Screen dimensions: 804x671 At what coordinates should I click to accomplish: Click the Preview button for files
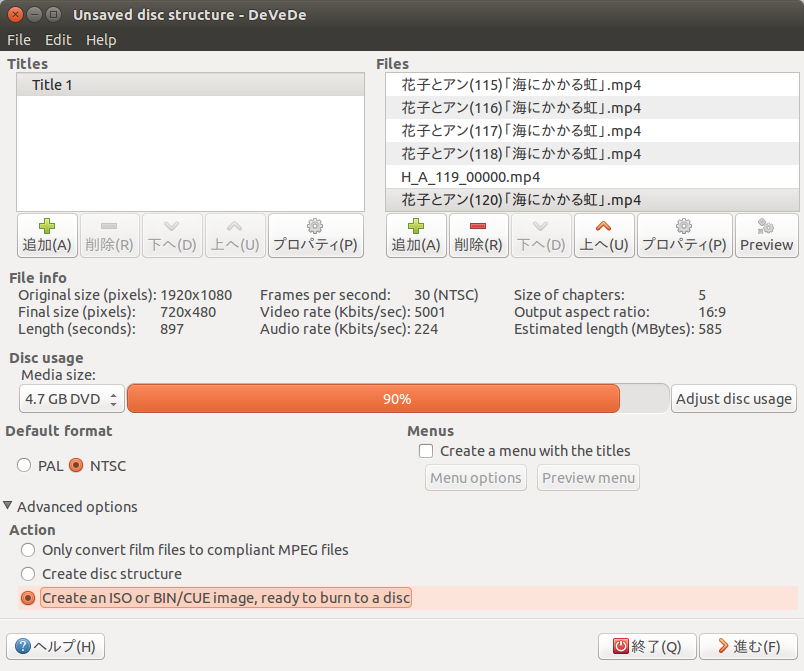(x=767, y=235)
